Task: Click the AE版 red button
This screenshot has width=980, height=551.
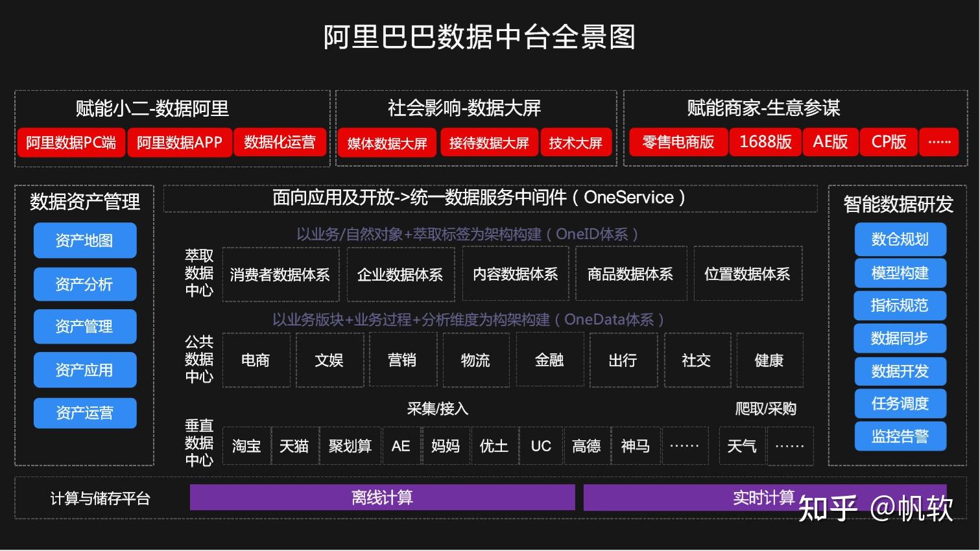Action: (x=831, y=143)
